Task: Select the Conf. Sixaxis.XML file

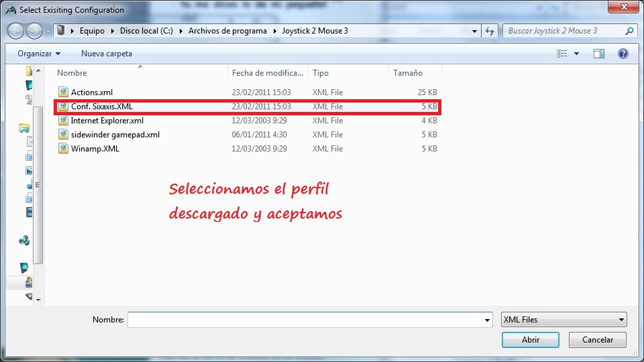Action: tap(102, 107)
